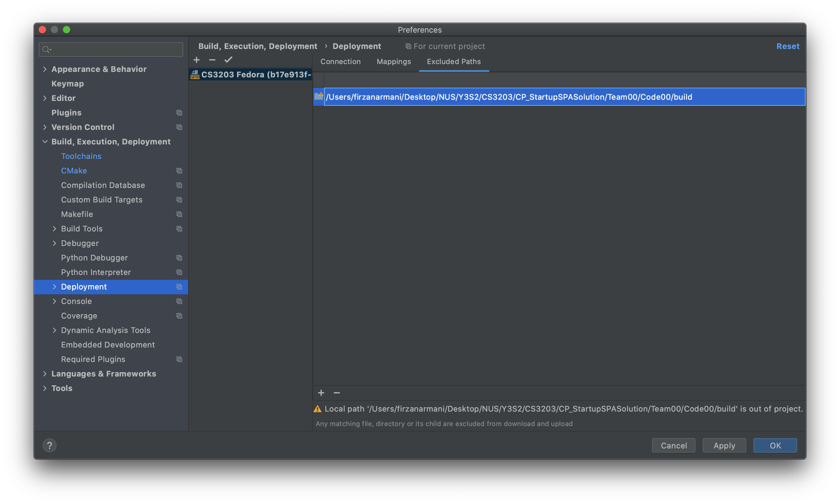Viewport: 840px width, 504px height.
Task: Expand the Version Control section
Action: pos(47,126)
